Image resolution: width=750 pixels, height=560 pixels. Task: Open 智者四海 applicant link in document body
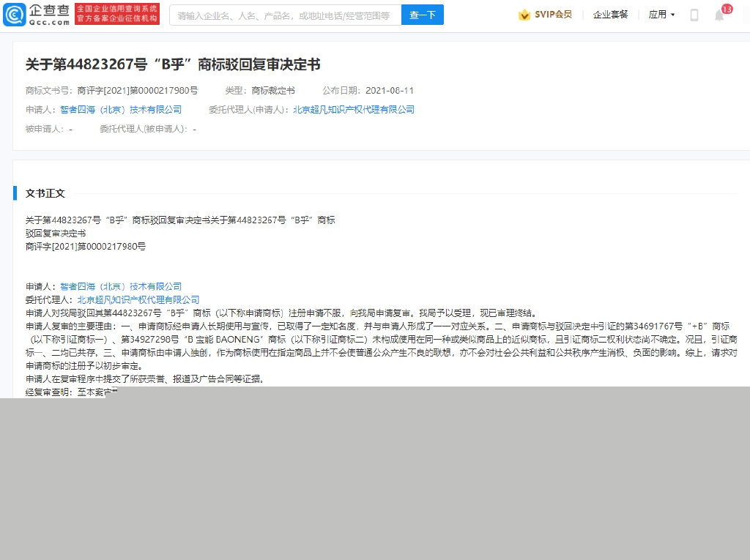tap(121, 286)
